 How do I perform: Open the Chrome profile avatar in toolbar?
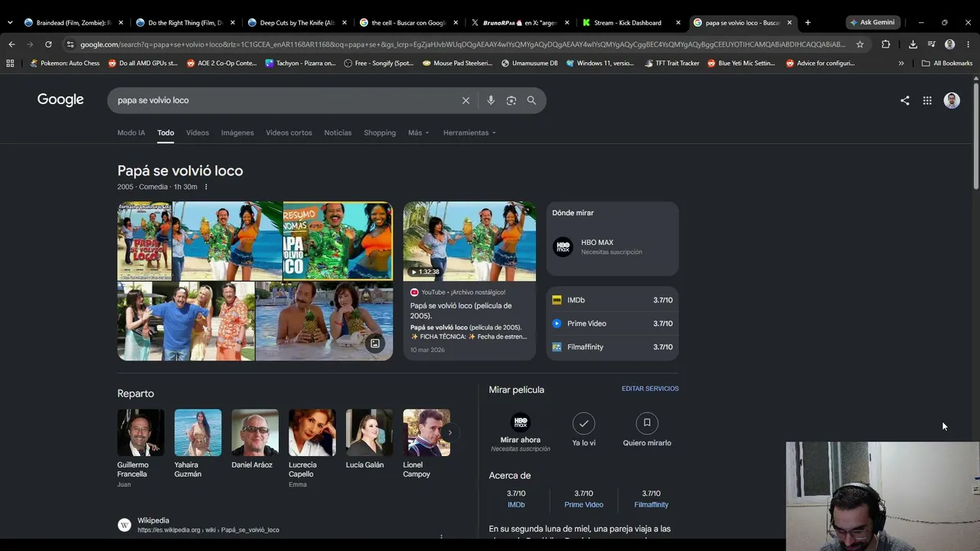[x=949, y=44]
